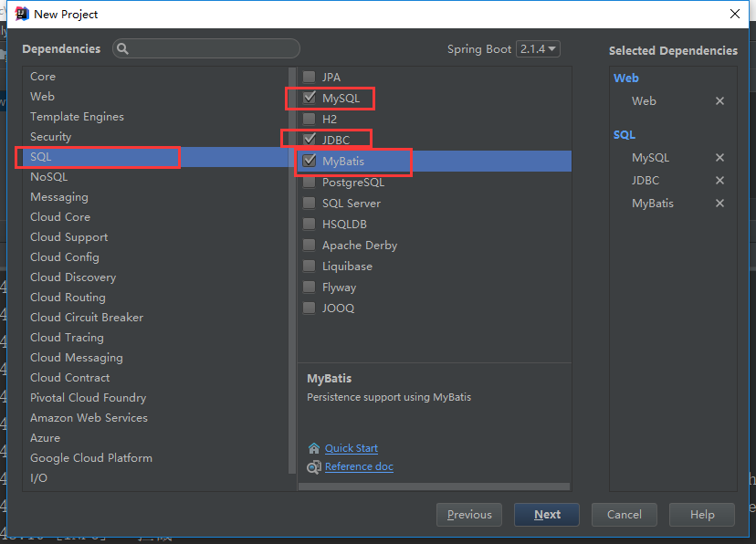
Task: Open Google Cloud Platform category
Action: click(x=155, y=458)
